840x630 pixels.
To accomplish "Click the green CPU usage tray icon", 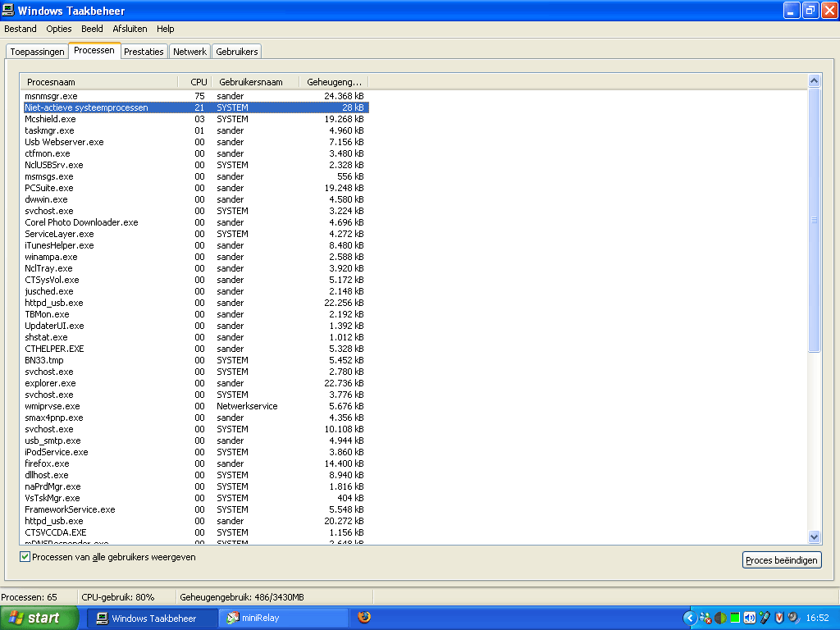I will tap(735, 618).
